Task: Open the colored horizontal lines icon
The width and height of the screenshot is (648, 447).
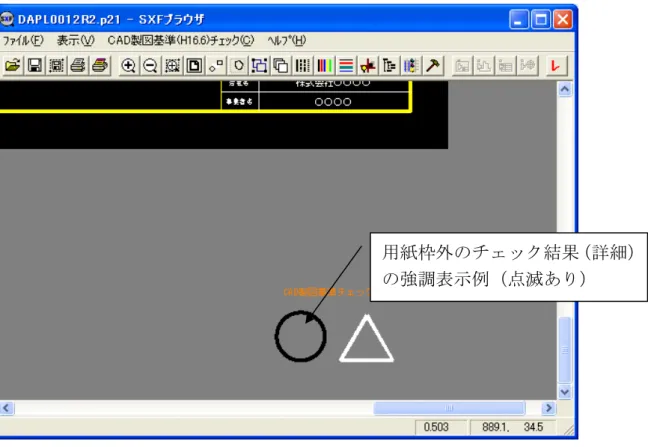Action: coord(346,65)
